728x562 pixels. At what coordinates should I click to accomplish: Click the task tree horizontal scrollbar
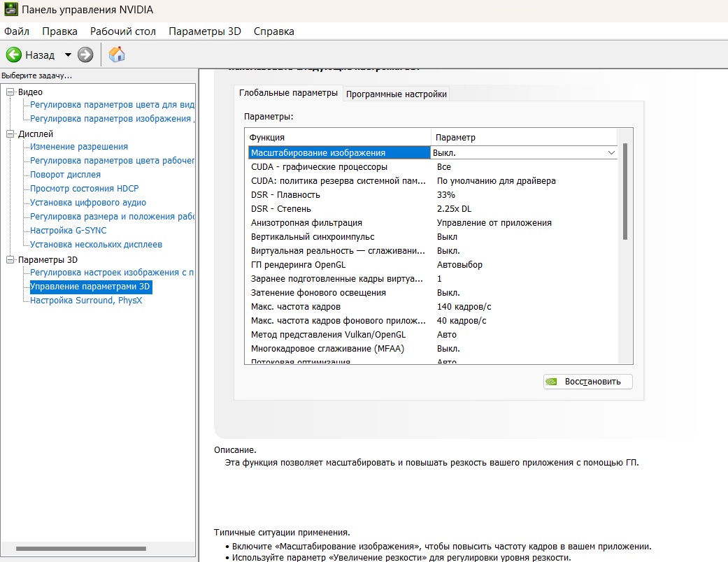coord(81,549)
